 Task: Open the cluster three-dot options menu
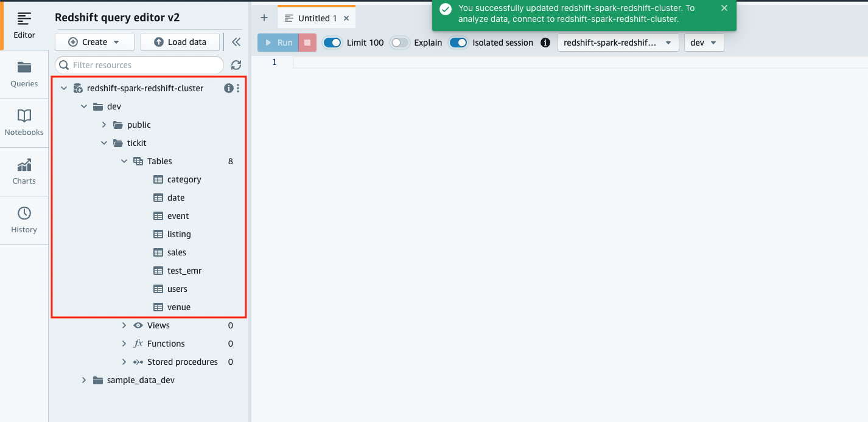(238, 88)
